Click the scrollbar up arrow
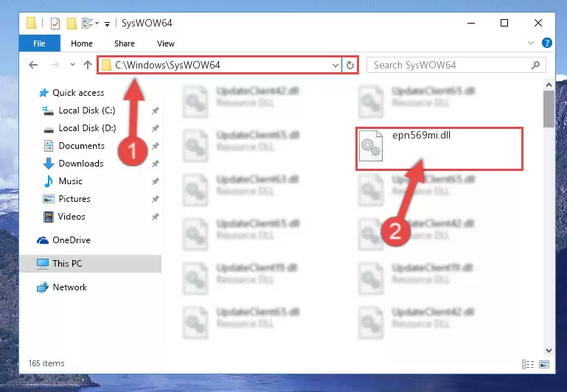This screenshot has height=392, width=567. click(549, 85)
